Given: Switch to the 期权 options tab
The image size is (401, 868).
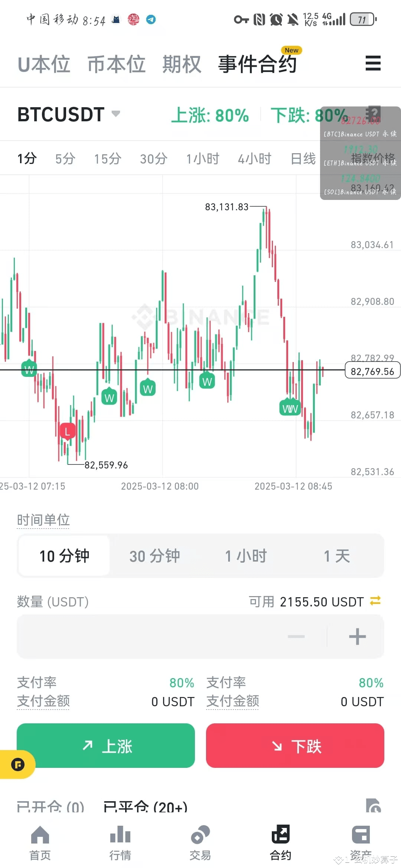Looking at the screenshot, I should (181, 63).
